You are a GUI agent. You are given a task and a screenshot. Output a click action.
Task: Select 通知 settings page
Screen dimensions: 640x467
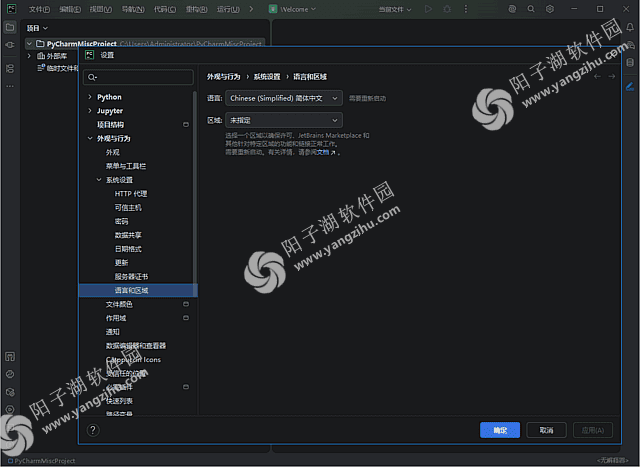tap(112, 331)
